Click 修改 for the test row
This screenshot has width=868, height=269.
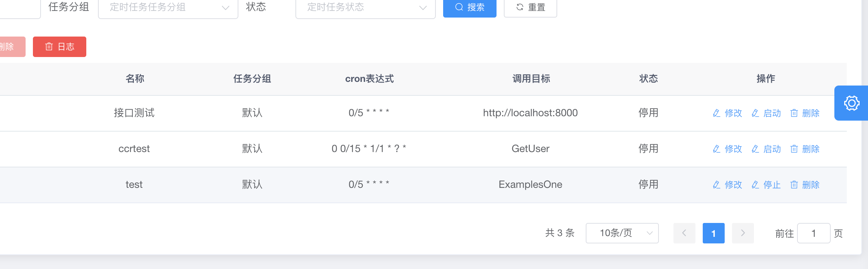pyautogui.click(x=728, y=185)
